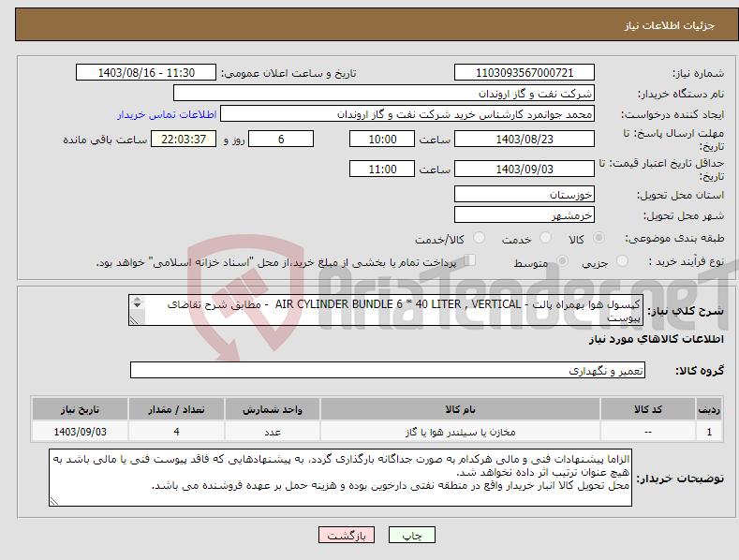Select the کالا/خدمت radio button
Screen dimensions: 739x560
tap(479, 238)
